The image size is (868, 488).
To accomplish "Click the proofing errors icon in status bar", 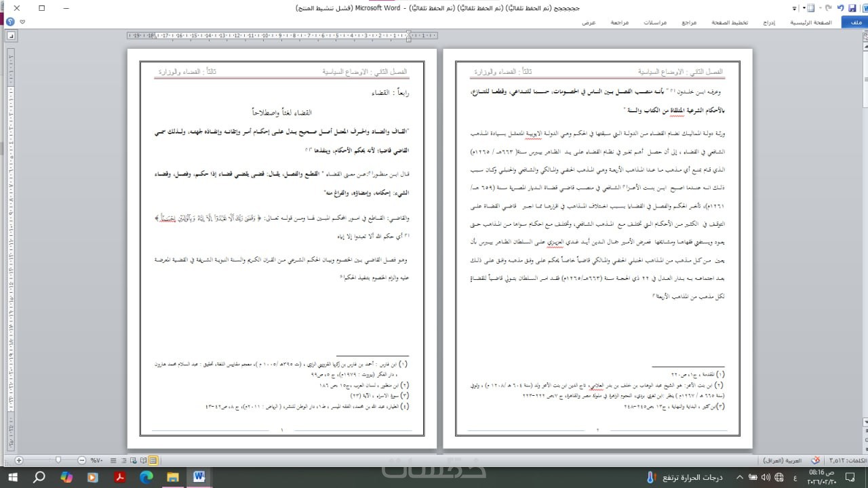I will [x=816, y=460].
